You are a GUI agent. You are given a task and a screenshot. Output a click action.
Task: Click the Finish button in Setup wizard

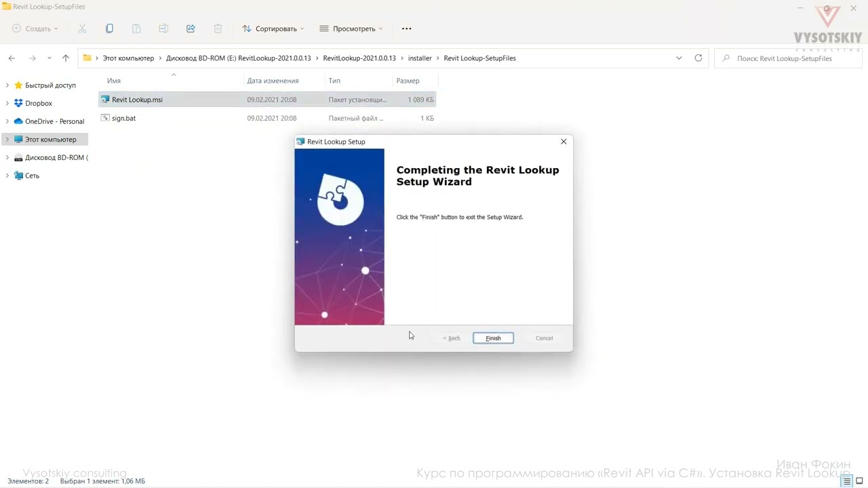point(493,338)
